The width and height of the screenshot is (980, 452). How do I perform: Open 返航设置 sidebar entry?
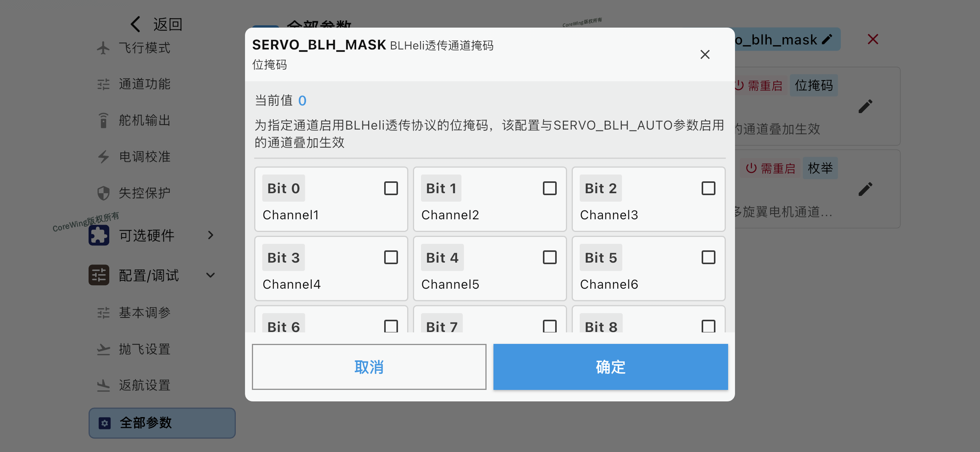click(144, 385)
